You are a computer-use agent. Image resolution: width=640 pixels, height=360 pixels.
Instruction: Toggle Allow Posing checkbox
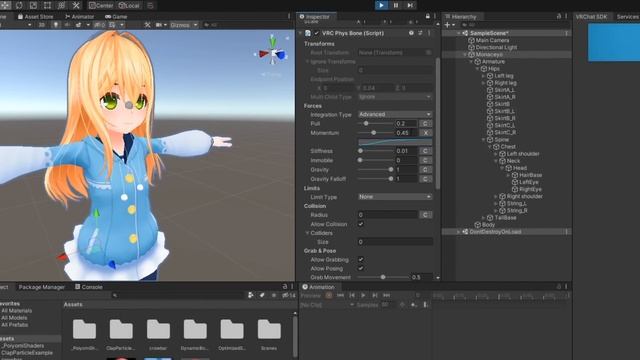pyautogui.click(x=361, y=268)
